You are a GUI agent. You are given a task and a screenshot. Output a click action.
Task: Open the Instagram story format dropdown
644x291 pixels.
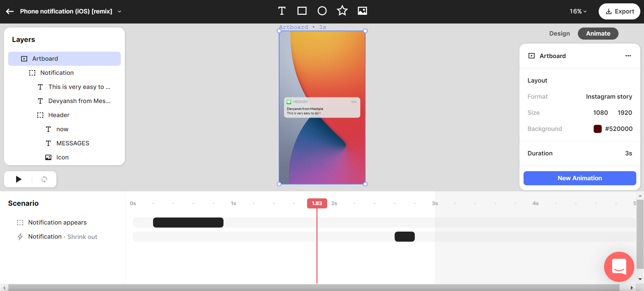tap(609, 97)
